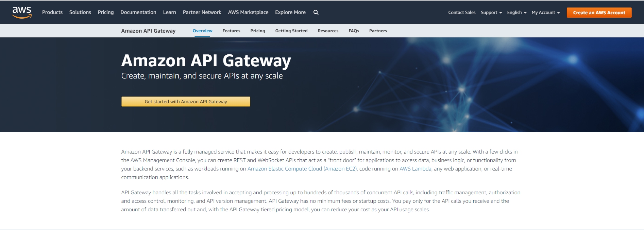Click the Amazon API Gateway hero heading
The width and height of the screenshot is (644, 230).
coord(206,61)
